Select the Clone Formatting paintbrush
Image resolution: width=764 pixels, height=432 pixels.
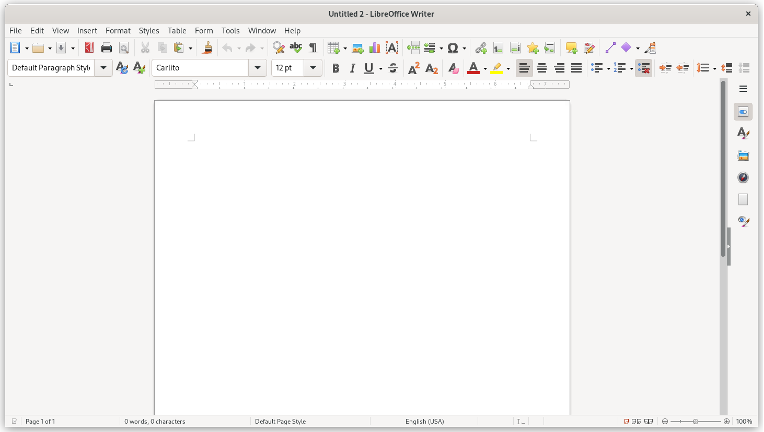(207, 47)
